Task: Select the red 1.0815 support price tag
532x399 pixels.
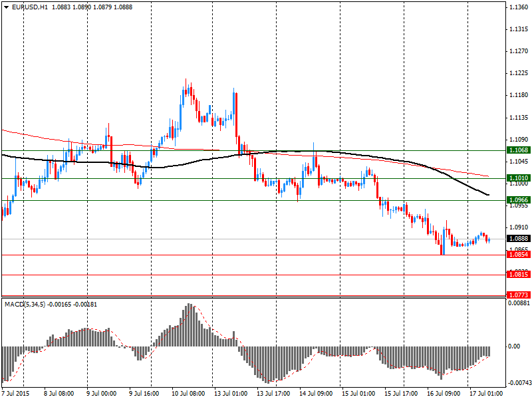Action: click(x=518, y=275)
